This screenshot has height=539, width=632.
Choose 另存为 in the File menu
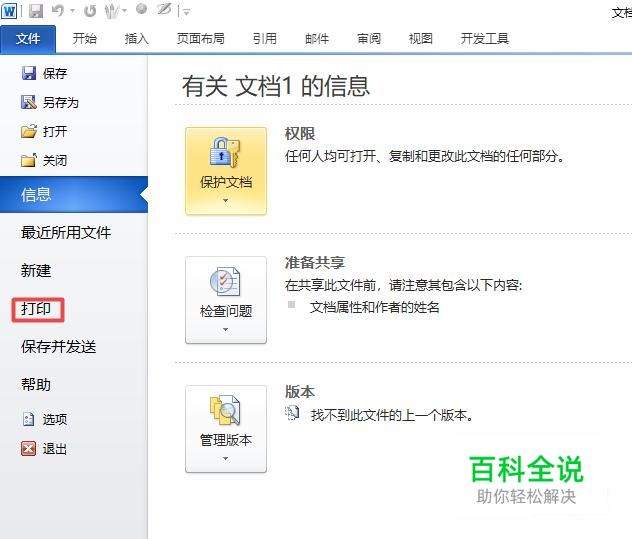[61, 103]
